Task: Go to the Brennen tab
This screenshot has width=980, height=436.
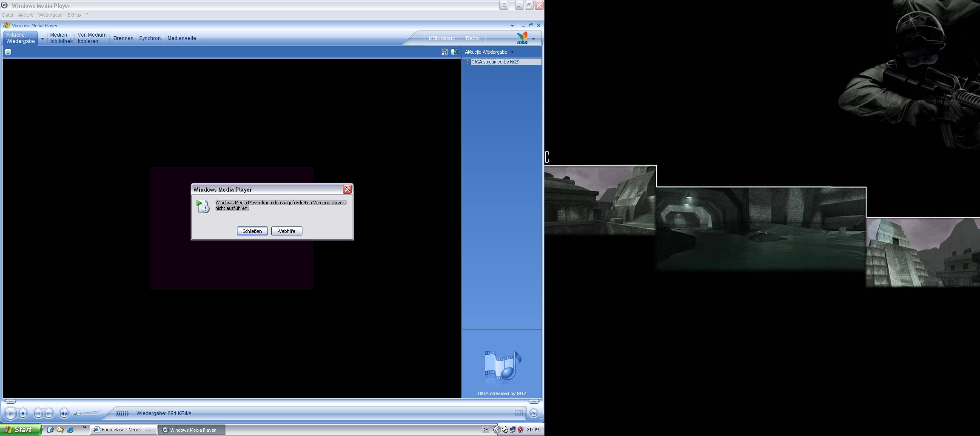Action: [x=123, y=38]
